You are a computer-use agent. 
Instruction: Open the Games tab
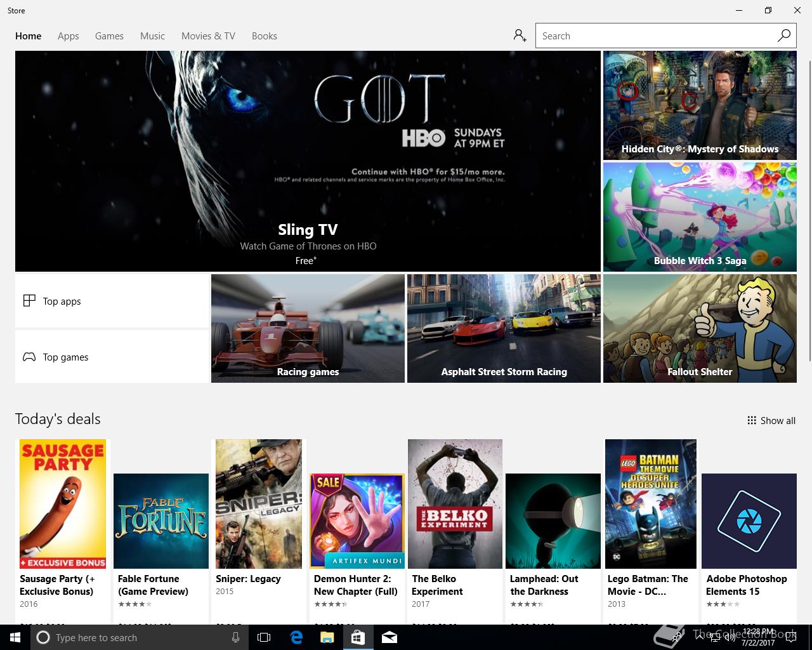click(109, 36)
